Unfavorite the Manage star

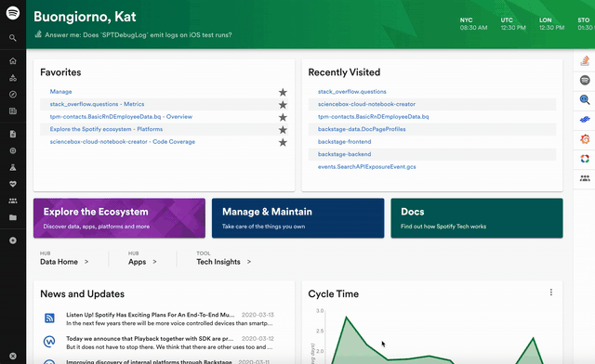click(x=283, y=92)
